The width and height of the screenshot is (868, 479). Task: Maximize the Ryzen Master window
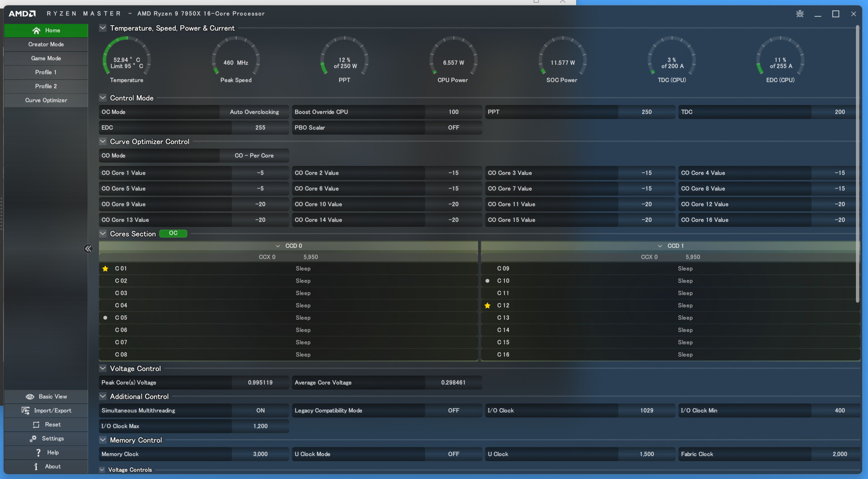point(835,14)
